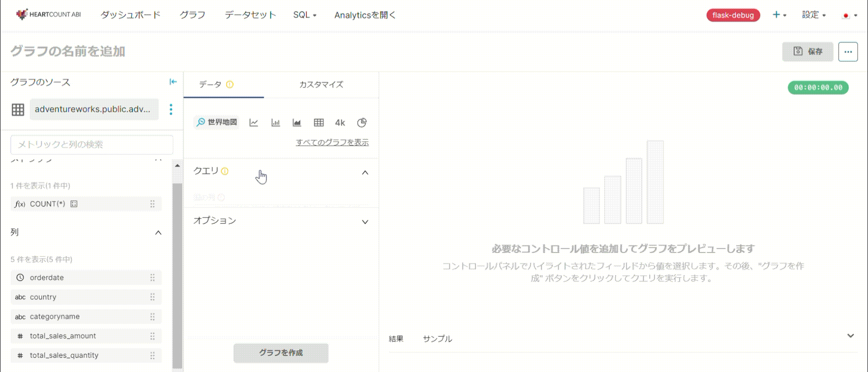
Task: Click the info icon next to データ tab
Action: click(x=230, y=85)
